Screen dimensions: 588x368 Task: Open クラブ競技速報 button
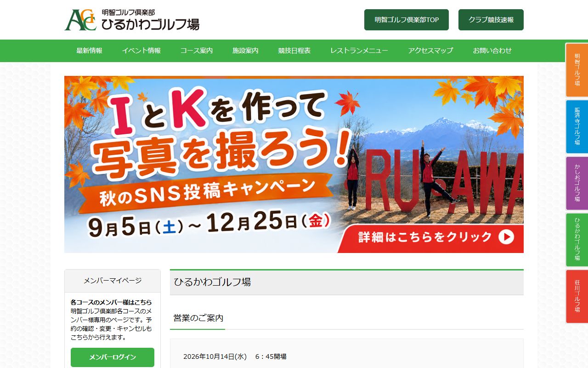coord(491,20)
